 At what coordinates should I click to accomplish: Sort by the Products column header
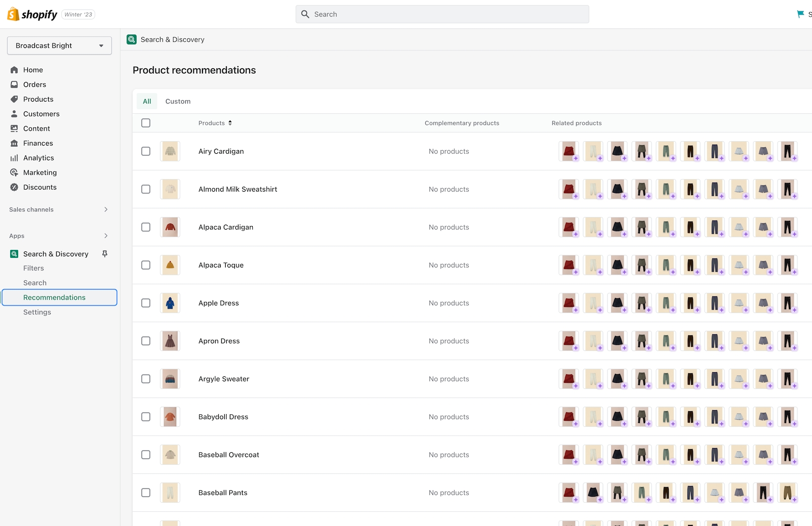click(x=215, y=123)
